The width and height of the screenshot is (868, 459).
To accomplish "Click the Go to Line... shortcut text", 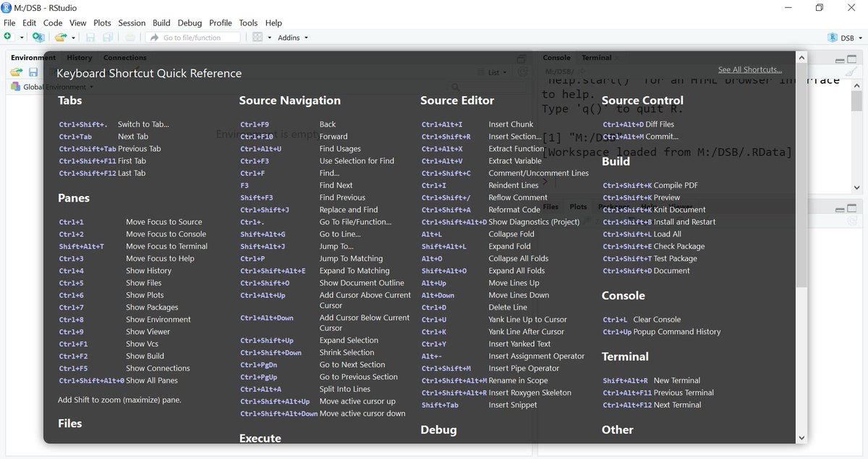I will click(x=340, y=234).
